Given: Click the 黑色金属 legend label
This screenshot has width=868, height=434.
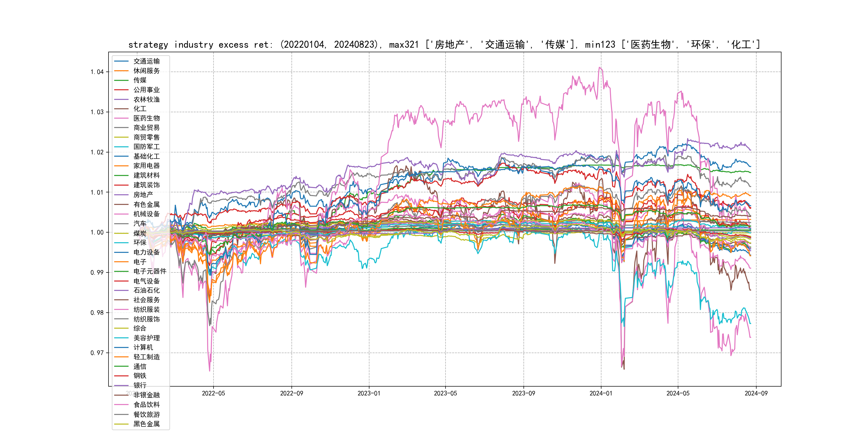Looking at the screenshot, I should (147, 424).
